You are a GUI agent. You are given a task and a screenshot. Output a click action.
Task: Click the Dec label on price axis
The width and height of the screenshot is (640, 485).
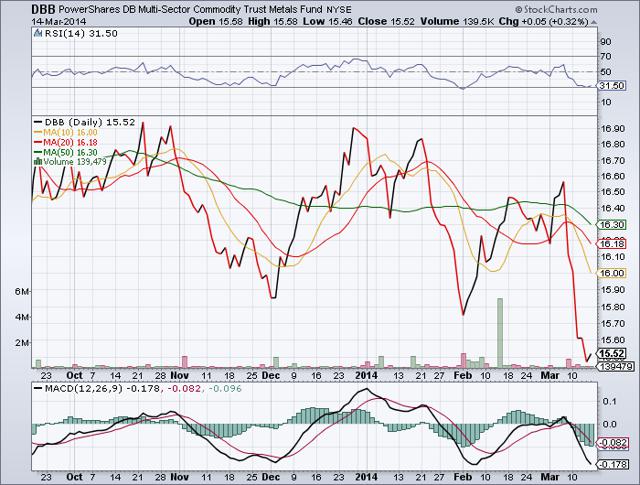(x=271, y=375)
